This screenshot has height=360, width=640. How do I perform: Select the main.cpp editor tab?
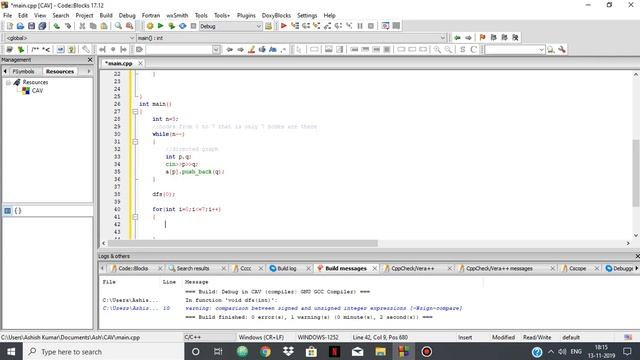pyautogui.click(x=119, y=64)
